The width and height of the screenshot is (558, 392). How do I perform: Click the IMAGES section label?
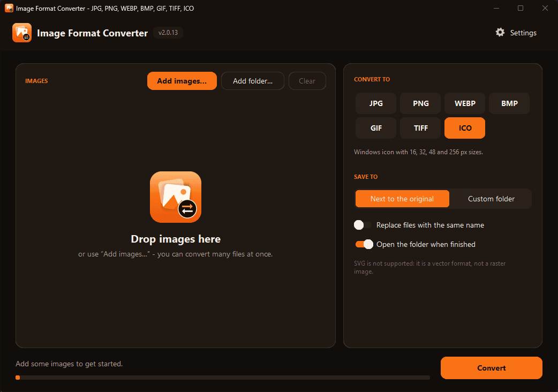point(36,81)
